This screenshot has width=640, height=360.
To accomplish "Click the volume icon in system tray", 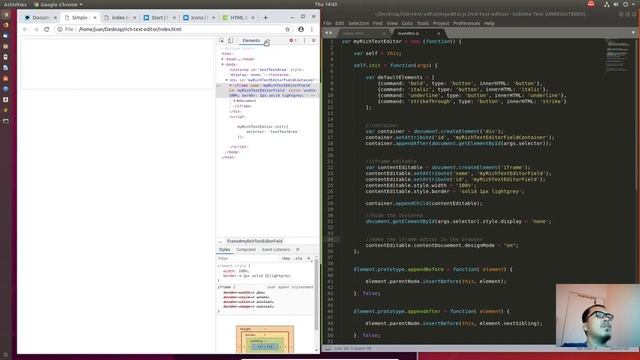I will coord(616,4).
